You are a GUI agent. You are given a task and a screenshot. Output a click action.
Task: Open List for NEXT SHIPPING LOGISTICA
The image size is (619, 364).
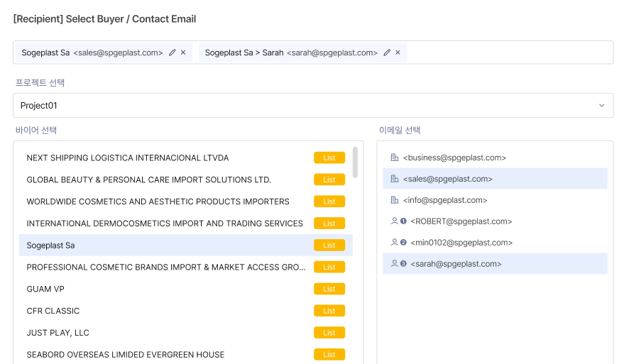(x=329, y=158)
